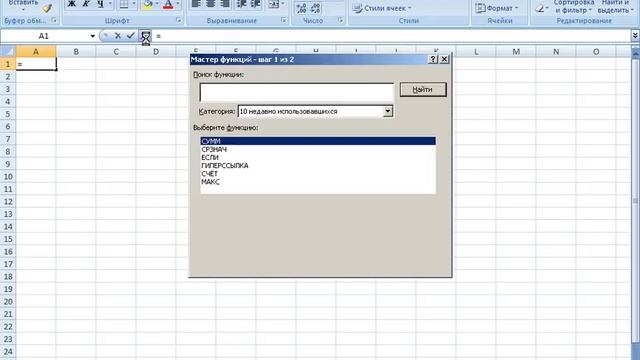
Task: Focus the Поиск функции search field
Action: coord(297,92)
